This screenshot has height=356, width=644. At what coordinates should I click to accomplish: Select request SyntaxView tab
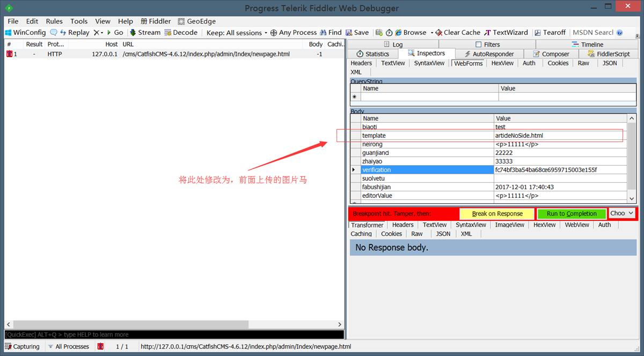429,63
